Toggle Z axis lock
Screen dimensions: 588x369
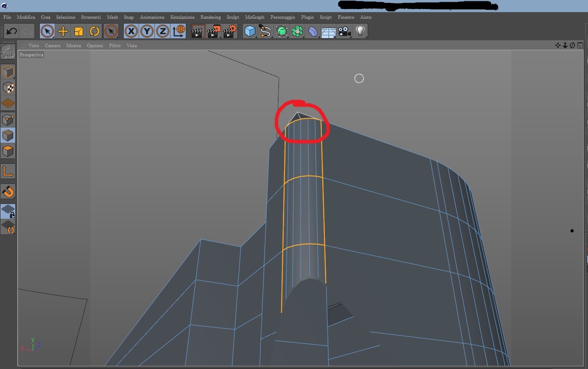(x=163, y=31)
